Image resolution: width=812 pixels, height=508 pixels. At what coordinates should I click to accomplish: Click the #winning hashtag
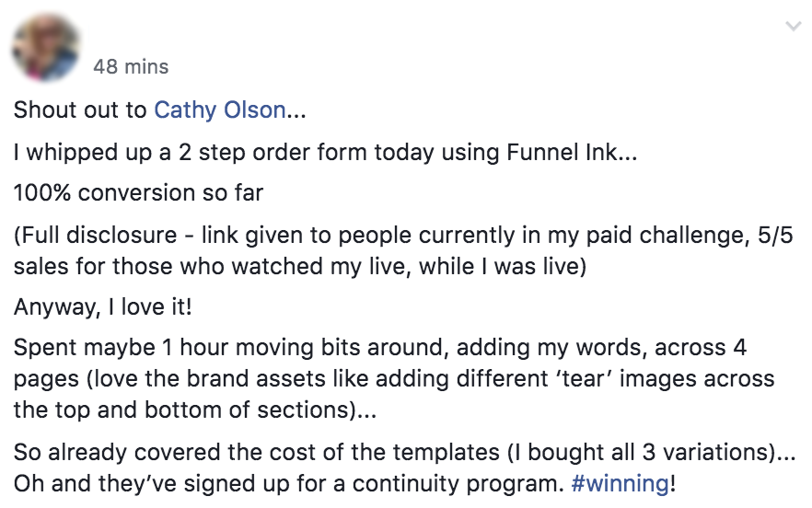[621, 483]
